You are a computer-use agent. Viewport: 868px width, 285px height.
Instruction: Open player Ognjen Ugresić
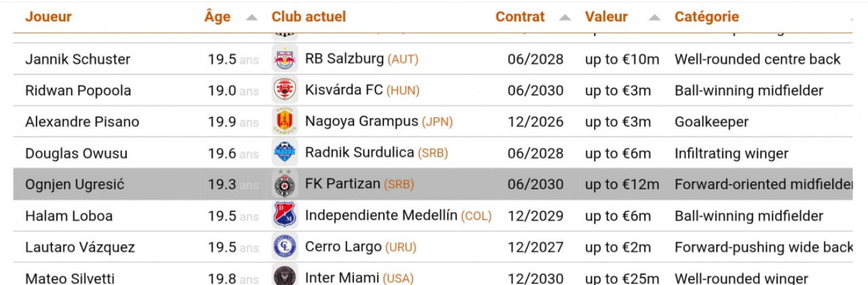(74, 184)
